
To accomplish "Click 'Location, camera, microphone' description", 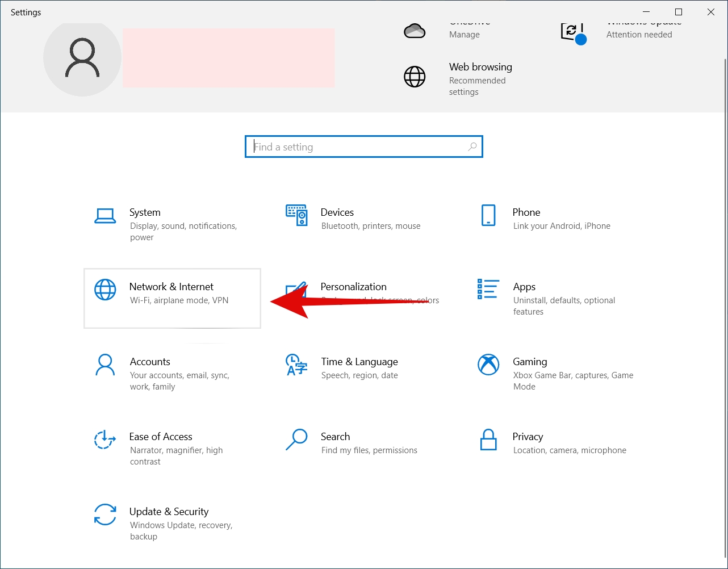I will [x=570, y=450].
